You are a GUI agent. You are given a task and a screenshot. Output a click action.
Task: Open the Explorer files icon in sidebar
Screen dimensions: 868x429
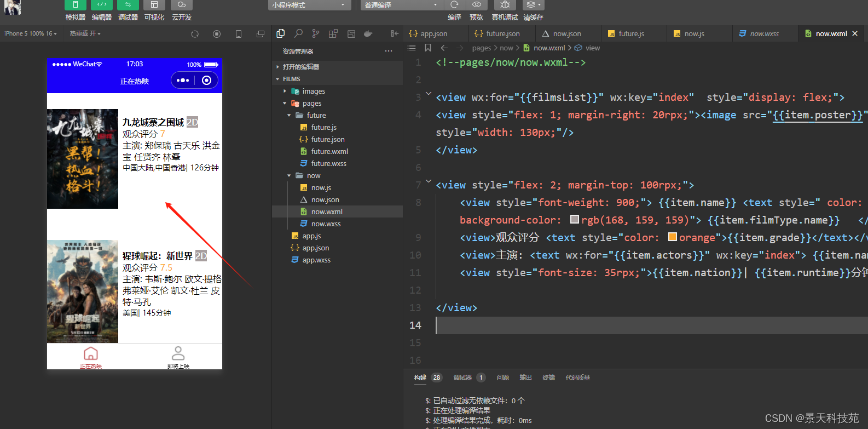(281, 33)
